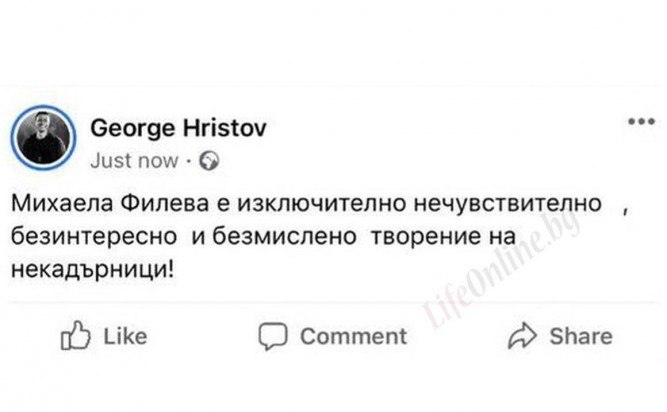Screen dimensions: 667x412
Task: Click the "Just now" timestamp
Action: pos(134,160)
